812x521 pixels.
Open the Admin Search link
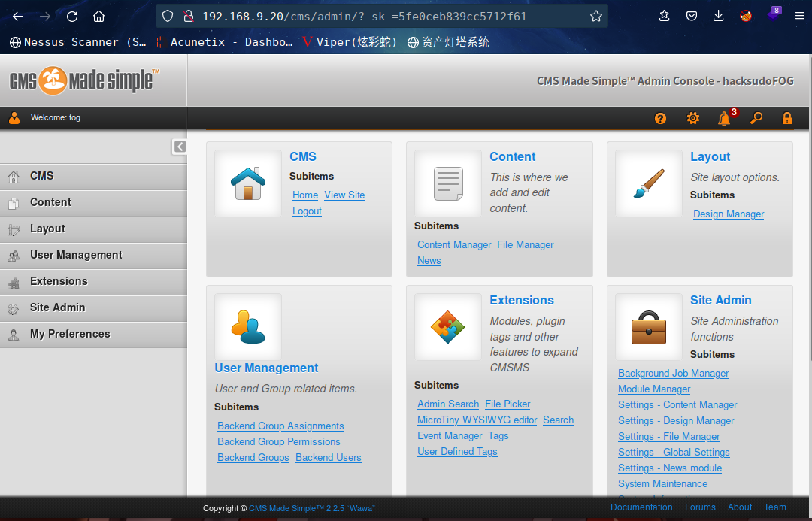[x=448, y=404]
